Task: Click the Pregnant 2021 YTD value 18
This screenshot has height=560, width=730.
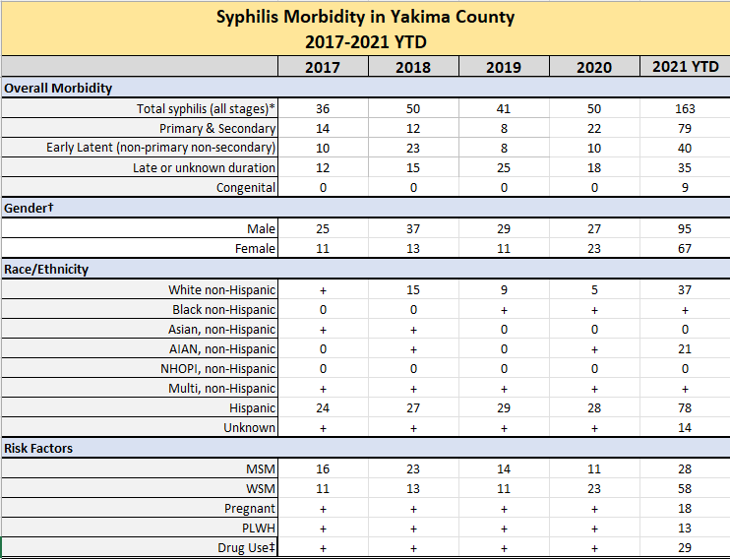Action: click(x=685, y=509)
